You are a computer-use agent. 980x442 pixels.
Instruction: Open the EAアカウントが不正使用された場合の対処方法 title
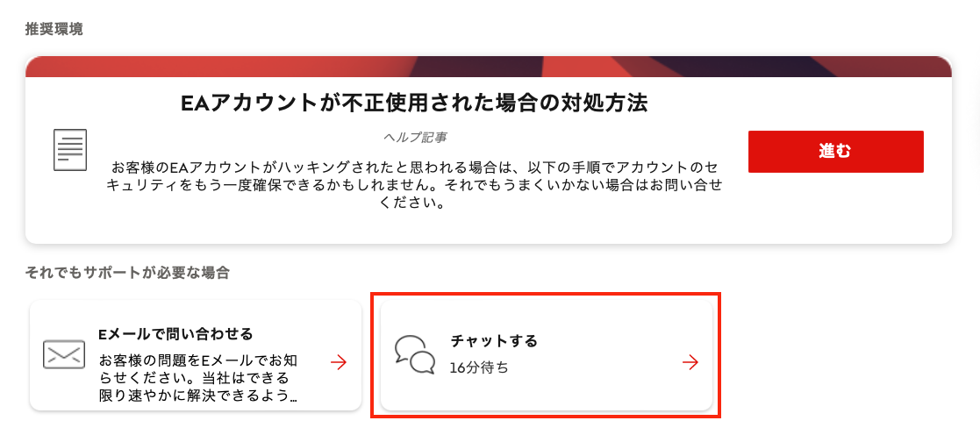pyautogui.click(x=414, y=103)
